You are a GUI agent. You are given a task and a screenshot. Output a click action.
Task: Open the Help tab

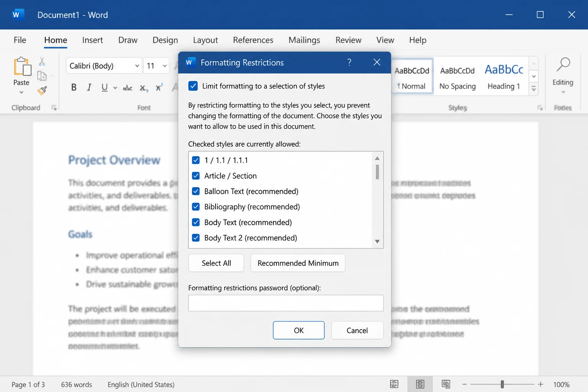pyautogui.click(x=418, y=40)
